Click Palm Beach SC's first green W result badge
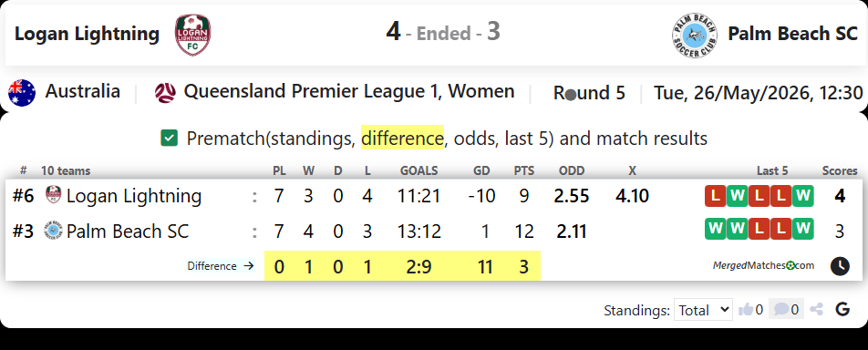This screenshot has height=350, width=868. pyautogui.click(x=715, y=229)
